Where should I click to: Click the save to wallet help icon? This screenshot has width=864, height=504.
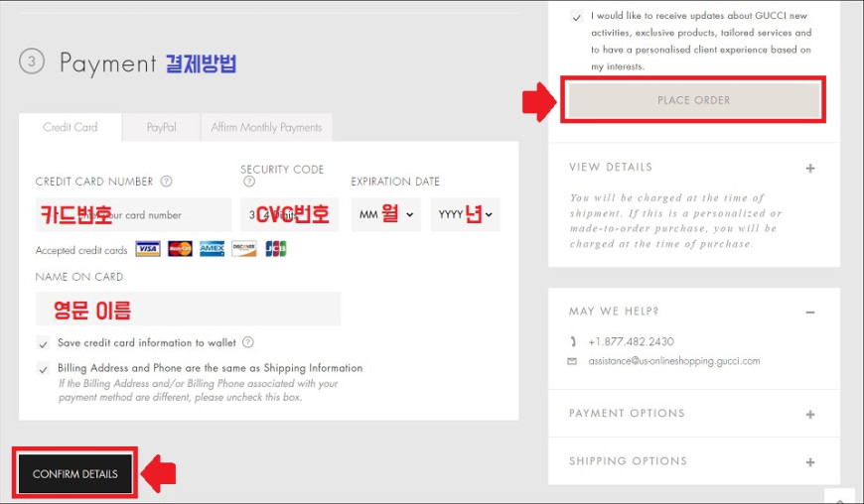click(248, 342)
